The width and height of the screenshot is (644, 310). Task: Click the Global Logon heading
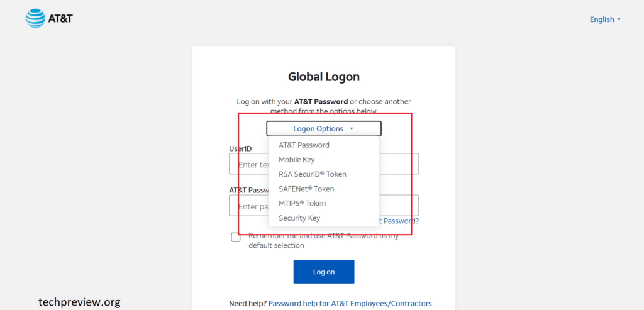point(324,77)
